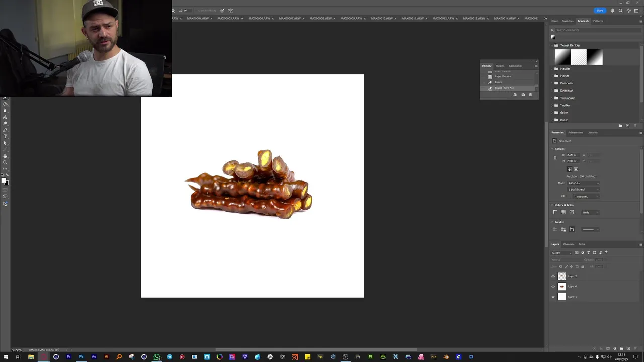Image resolution: width=644 pixels, height=362 pixels.
Task: Open Premiere Pro from taskbar
Action: (68, 357)
